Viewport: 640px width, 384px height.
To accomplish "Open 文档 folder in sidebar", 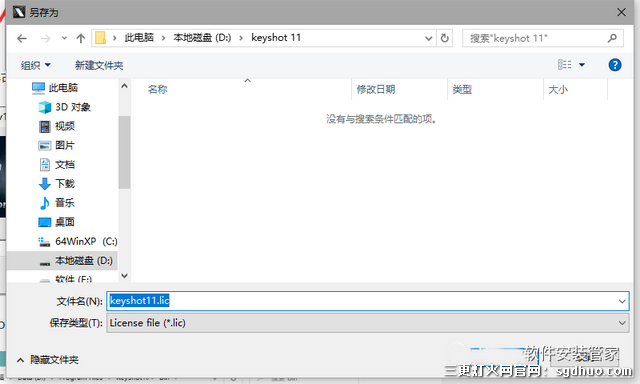I will 64,164.
